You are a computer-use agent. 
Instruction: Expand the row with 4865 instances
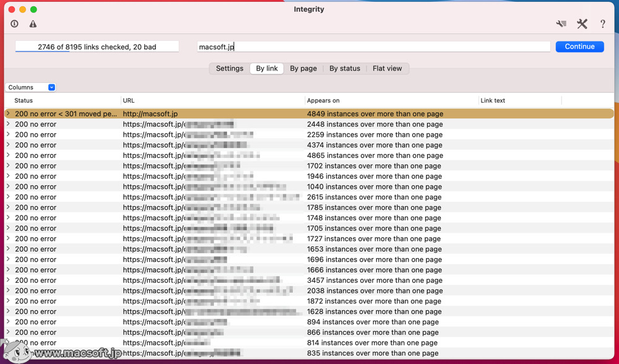click(8, 155)
